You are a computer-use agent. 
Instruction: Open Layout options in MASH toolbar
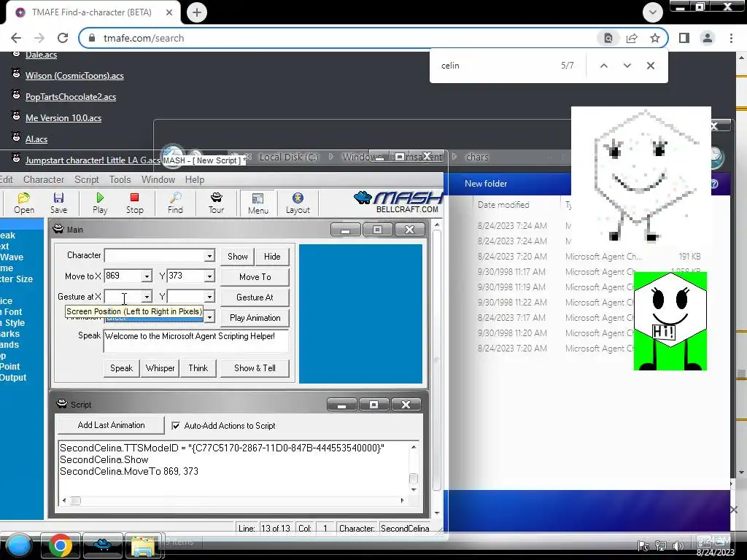(298, 203)
